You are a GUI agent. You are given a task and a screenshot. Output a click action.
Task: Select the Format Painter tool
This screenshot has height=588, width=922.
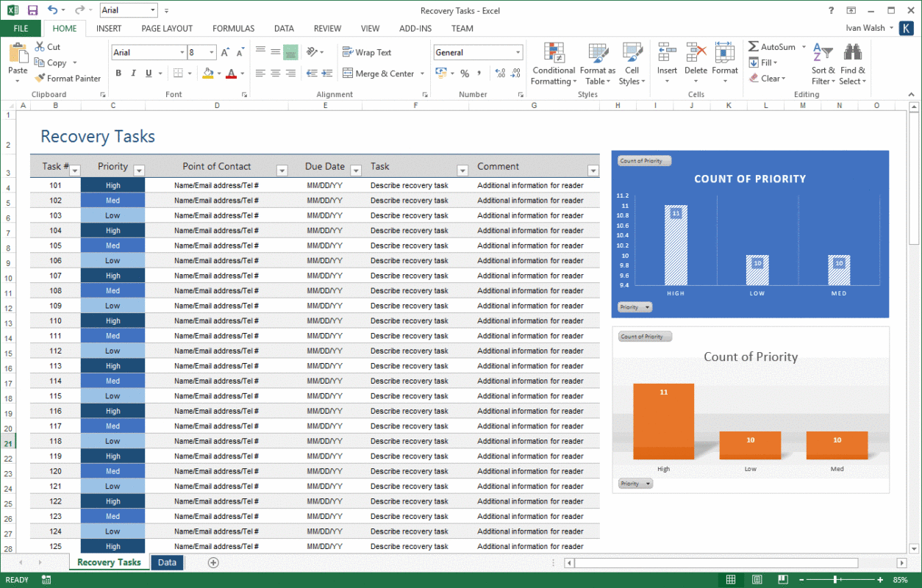pyautogui.click(x=68, y=79)
